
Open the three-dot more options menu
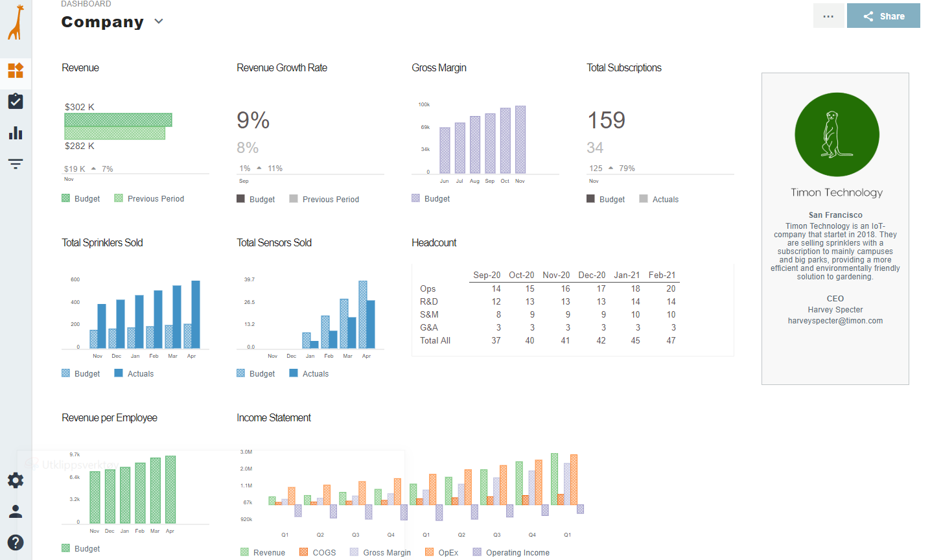(x=828, y=16)
